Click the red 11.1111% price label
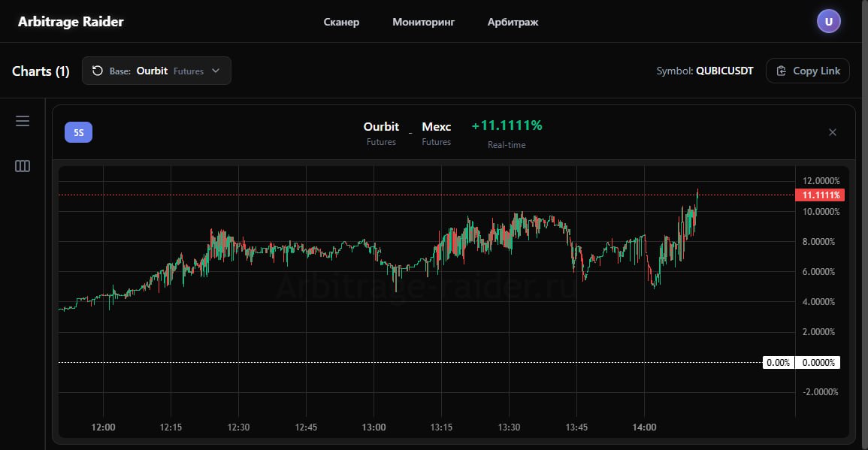This screenshot has width=868, height=450. click(819, 194)
